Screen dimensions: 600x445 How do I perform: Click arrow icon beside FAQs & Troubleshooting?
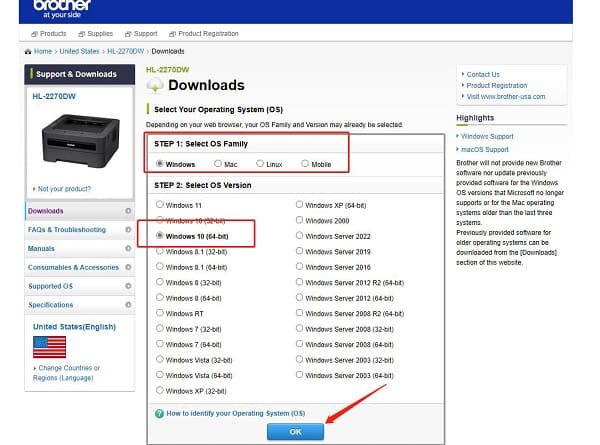coord(128,230)
